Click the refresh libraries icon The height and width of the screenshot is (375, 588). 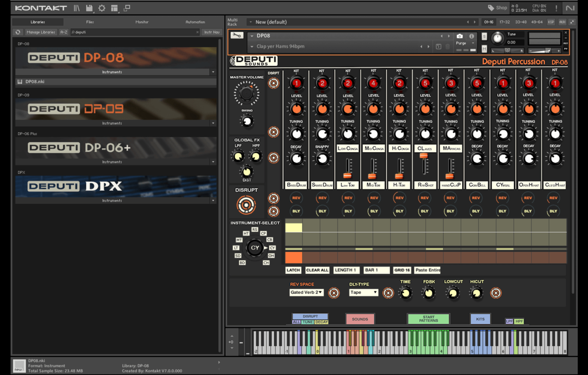point(18,33)
